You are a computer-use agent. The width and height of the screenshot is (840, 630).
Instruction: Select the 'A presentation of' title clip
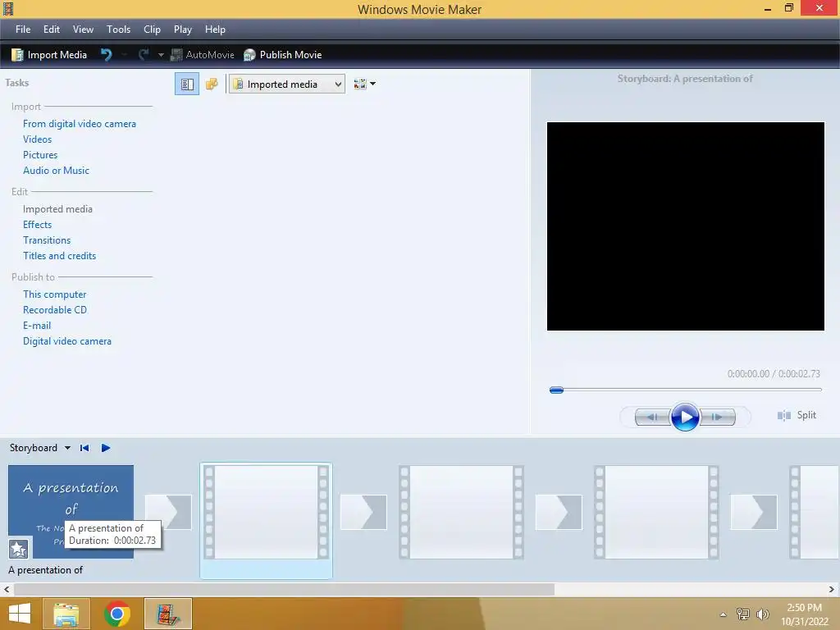click(71, 512)
